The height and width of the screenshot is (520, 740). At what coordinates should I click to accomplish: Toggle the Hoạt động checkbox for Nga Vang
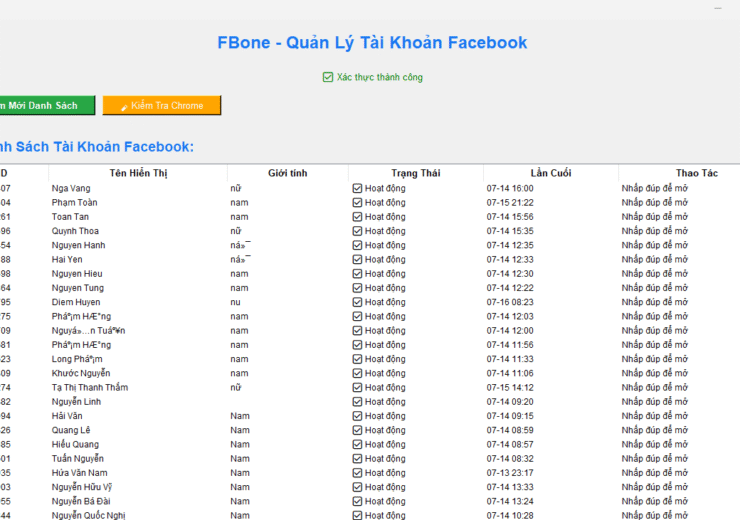click(357, 188)
